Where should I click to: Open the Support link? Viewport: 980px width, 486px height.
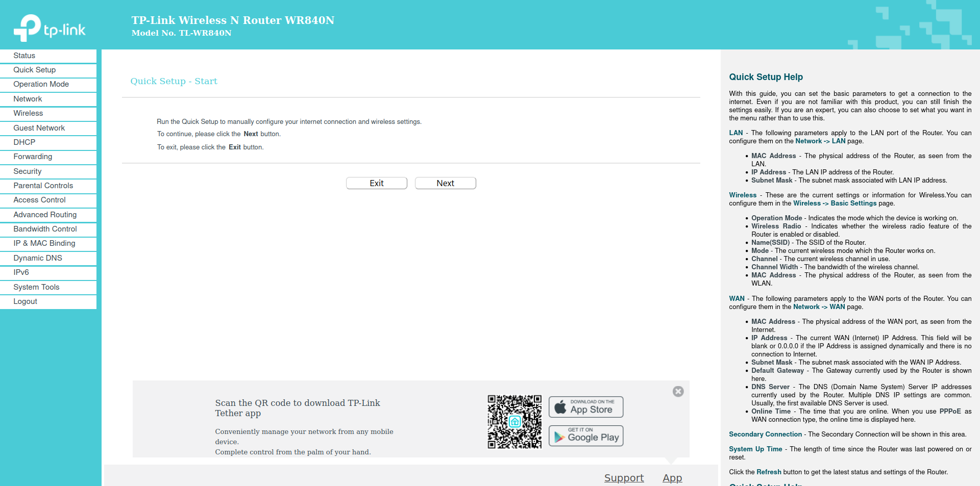(x=624, y=478)
